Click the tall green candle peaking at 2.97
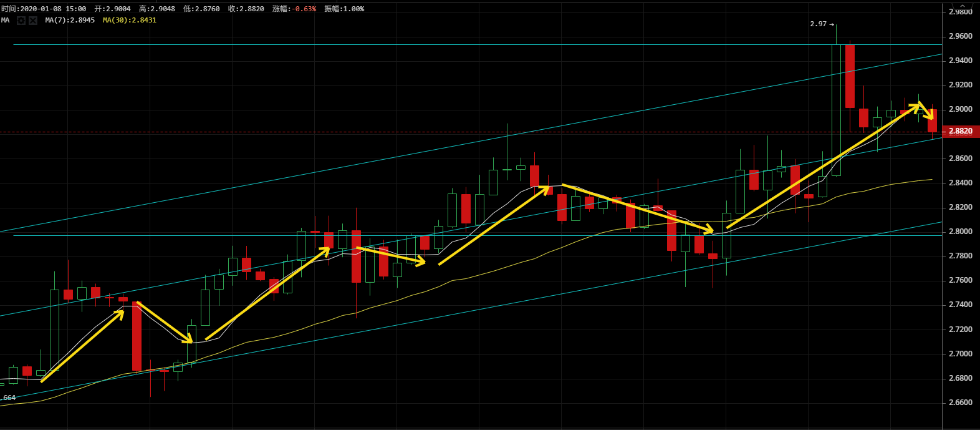980x430 pixels. tap(836, 110)
